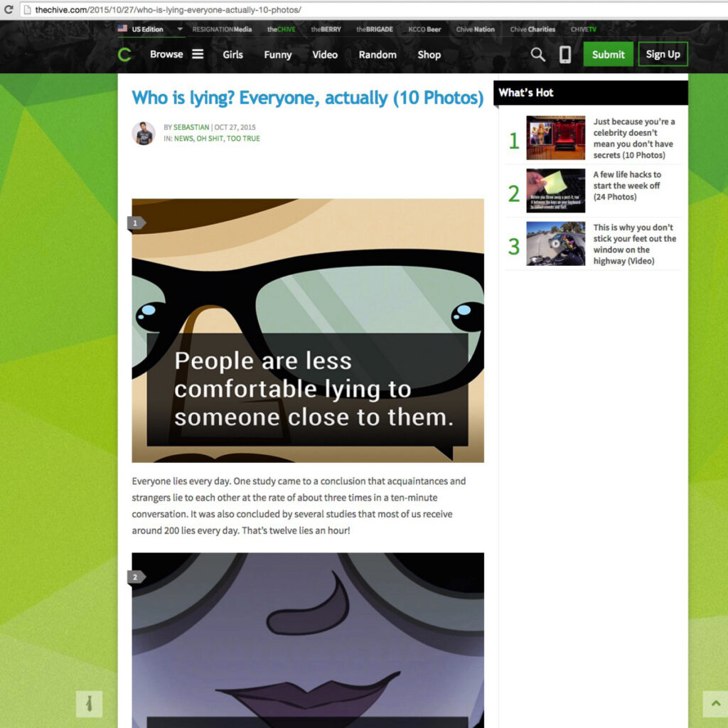Image resolution: width=728 pixels, height=728 pixels.
Task: Click the green Chive logo icon
Action: click(124, 55)
